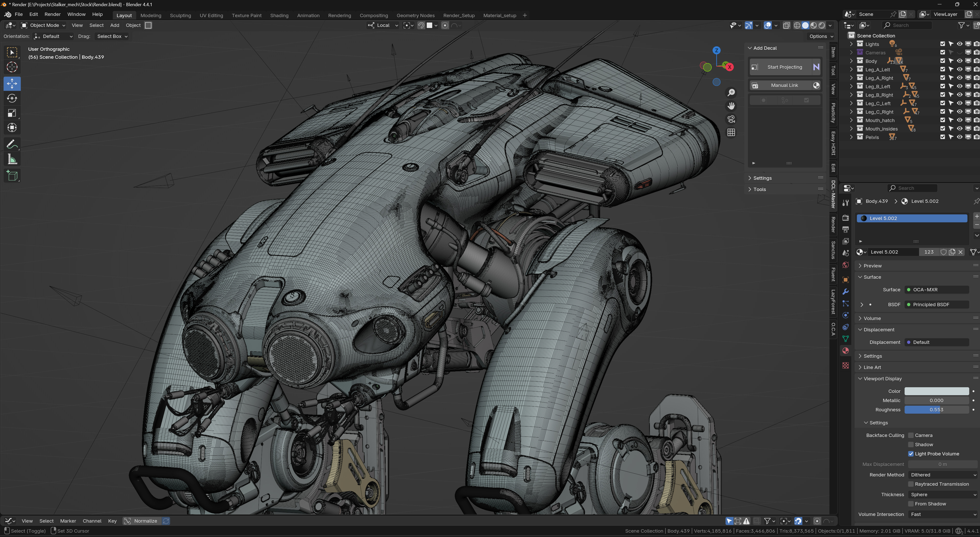Adjust the Metallic 0.000 slider
The width and height of the screenshot is (980, 537).
936,401
